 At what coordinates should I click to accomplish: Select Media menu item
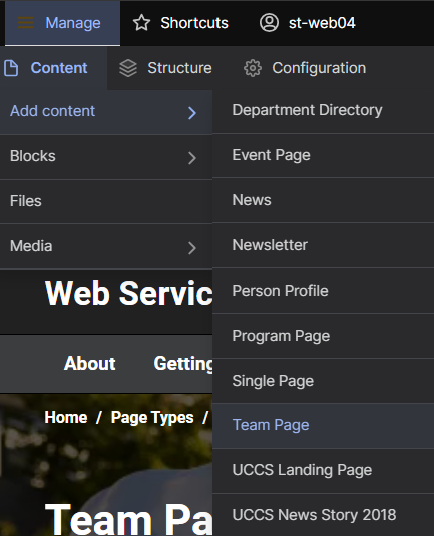[106, 246]
